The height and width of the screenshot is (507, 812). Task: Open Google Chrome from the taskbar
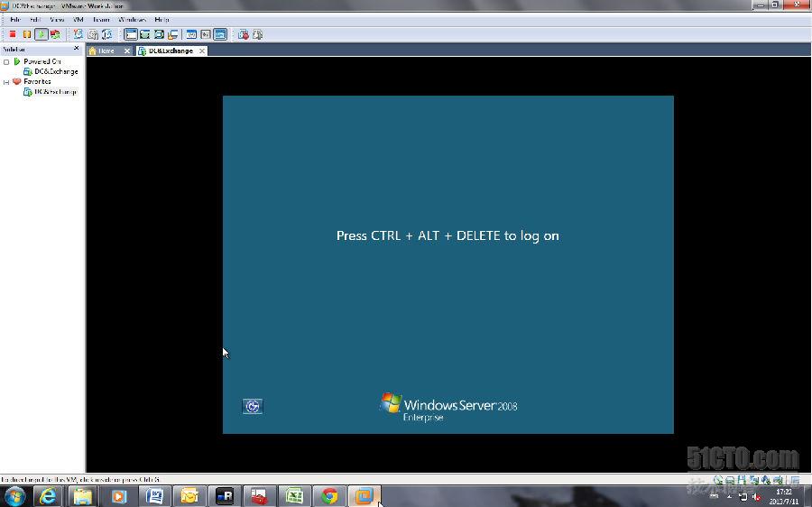point(328,496)
